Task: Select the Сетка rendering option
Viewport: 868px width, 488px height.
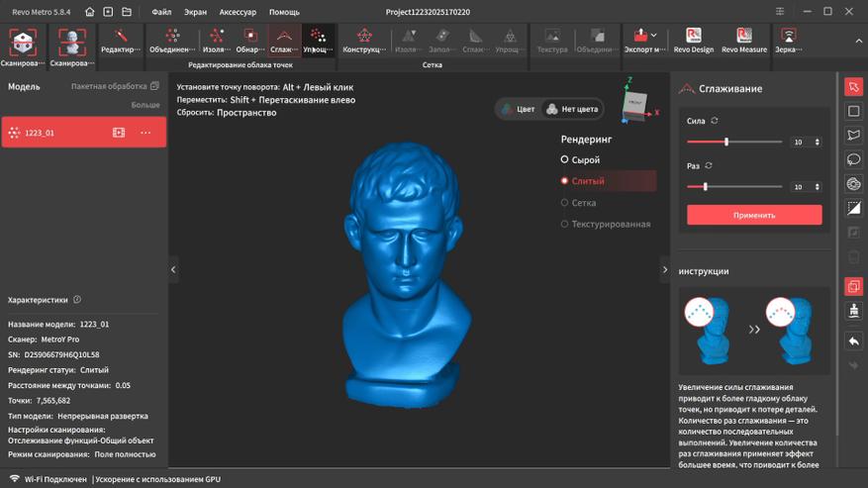Action: click(578, 203)
